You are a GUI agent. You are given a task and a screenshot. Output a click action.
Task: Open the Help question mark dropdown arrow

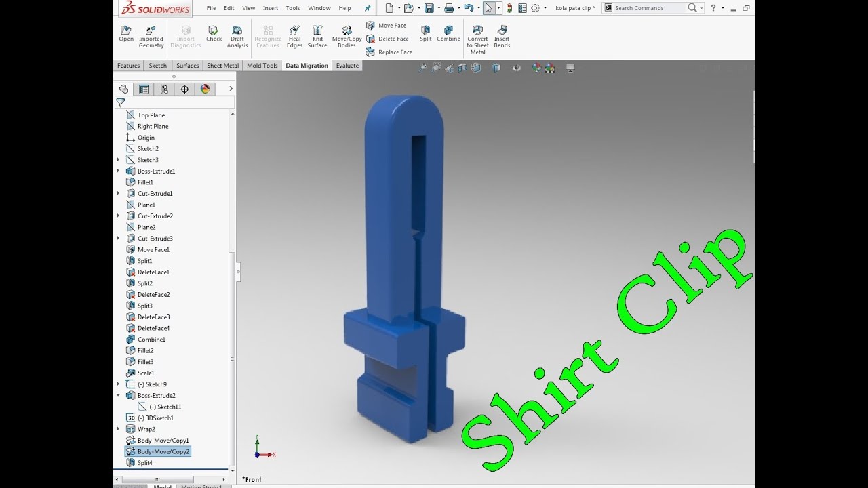pyautogui.click(x=723, y=8)
